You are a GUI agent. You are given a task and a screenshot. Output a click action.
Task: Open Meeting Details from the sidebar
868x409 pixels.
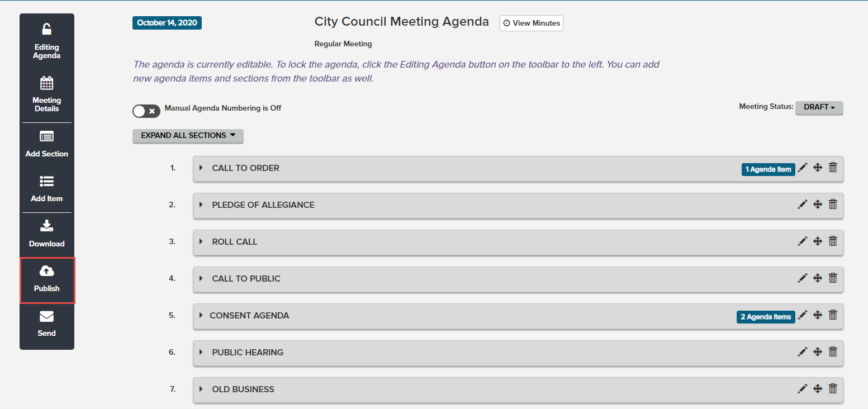47,94
